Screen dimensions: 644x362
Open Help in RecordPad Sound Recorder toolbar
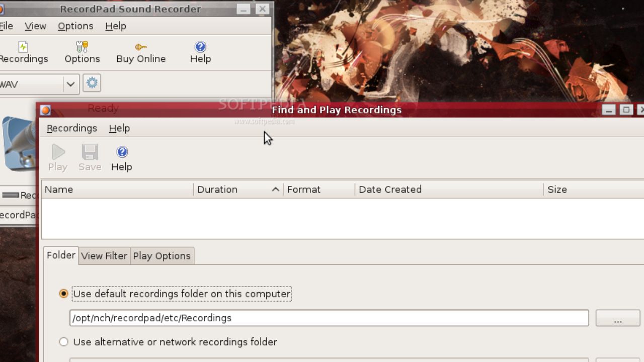(x=200, y=52)
